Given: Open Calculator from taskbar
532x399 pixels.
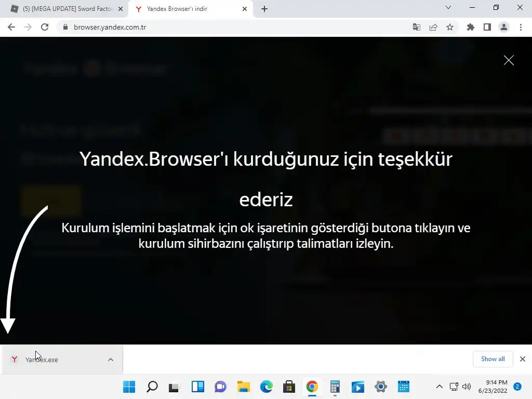Looking at the screenshot, I should pos(335,387).
